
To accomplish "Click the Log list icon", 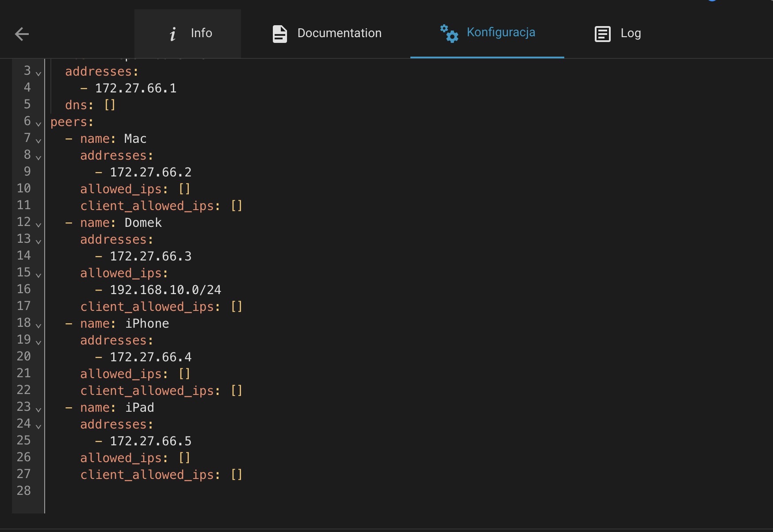I will (602, 34).
